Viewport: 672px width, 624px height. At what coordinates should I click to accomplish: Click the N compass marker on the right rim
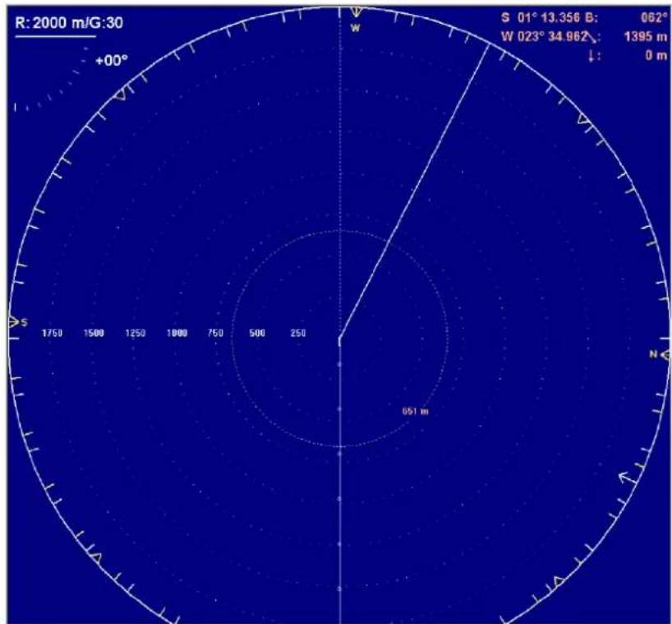pyautogui.click(x=659, y=354)
